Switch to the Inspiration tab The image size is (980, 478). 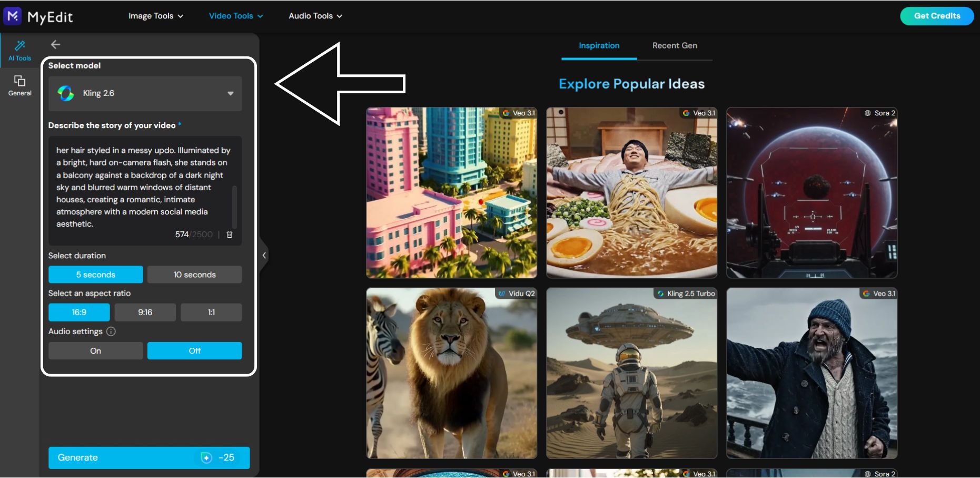[599, 46]
